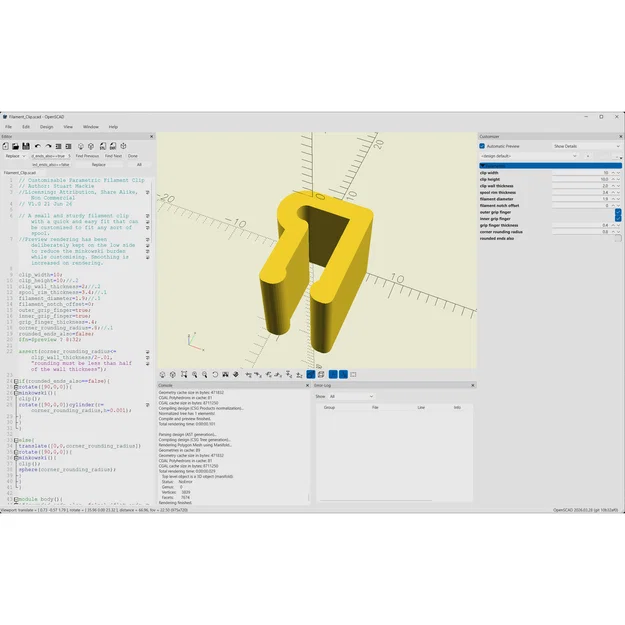Click the Find Next button

[x=114, y=156]
